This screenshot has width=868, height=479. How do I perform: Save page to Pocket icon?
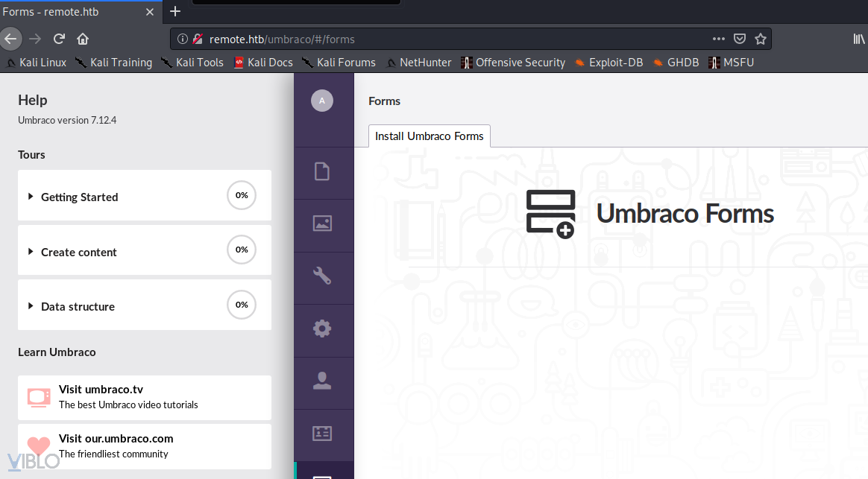click(x=740, y=39)
